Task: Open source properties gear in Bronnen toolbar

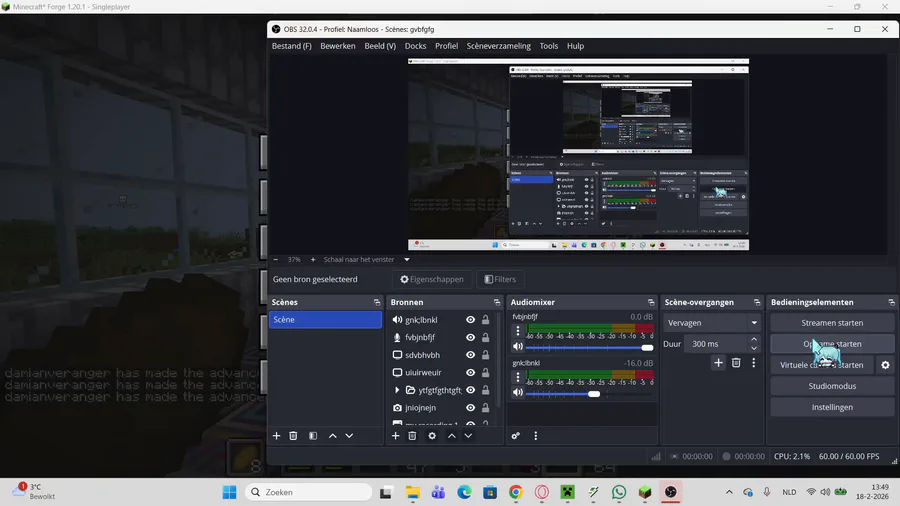Action: [432, 436]
